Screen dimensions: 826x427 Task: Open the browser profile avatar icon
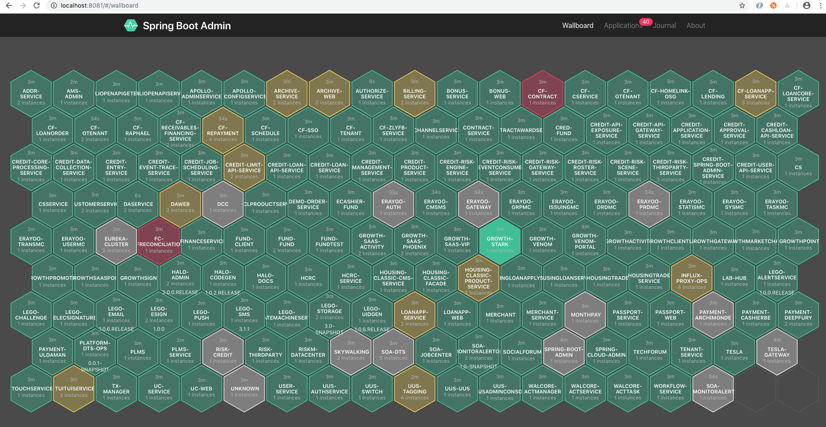(806, 6)
